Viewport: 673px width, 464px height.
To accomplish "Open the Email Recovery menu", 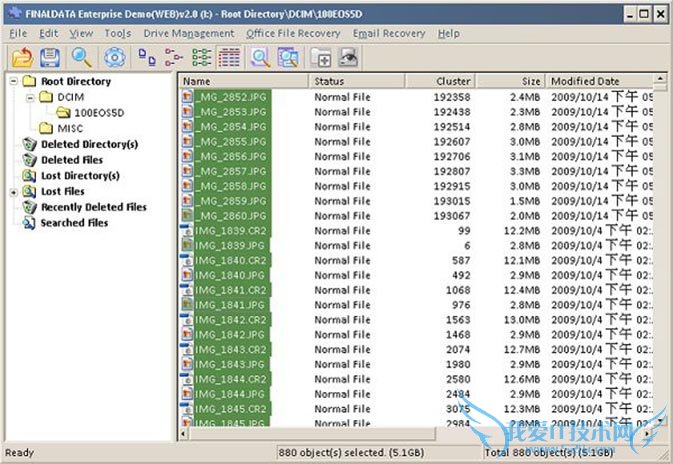I will pyautogui.click(x=389, y=33).
